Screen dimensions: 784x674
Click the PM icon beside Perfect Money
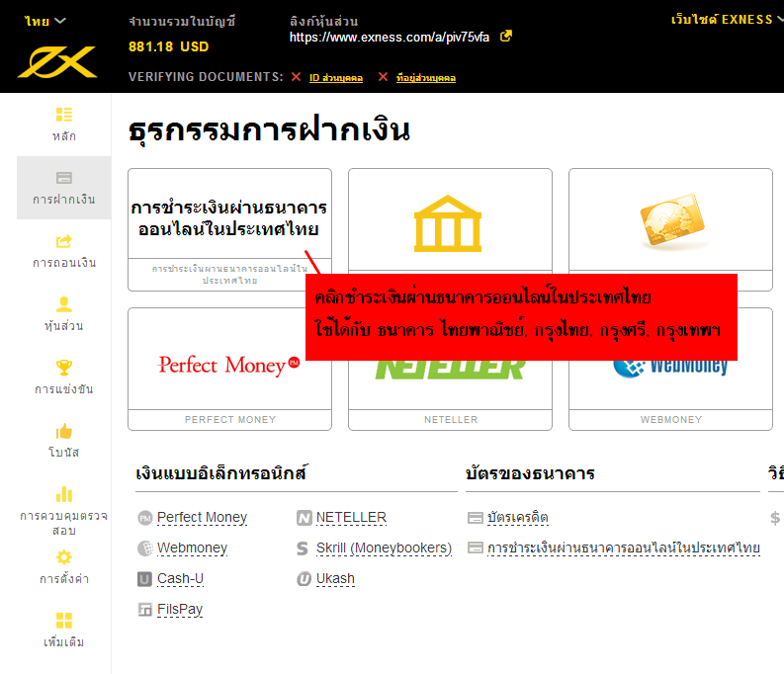145,518
